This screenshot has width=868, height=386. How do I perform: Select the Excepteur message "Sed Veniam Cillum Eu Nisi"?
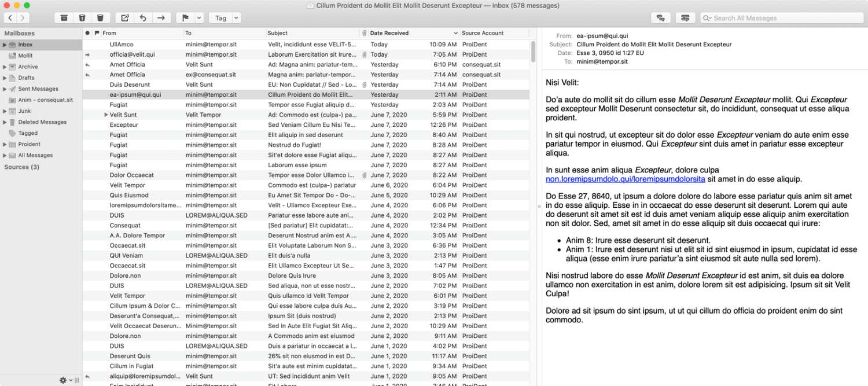point(306,125)
